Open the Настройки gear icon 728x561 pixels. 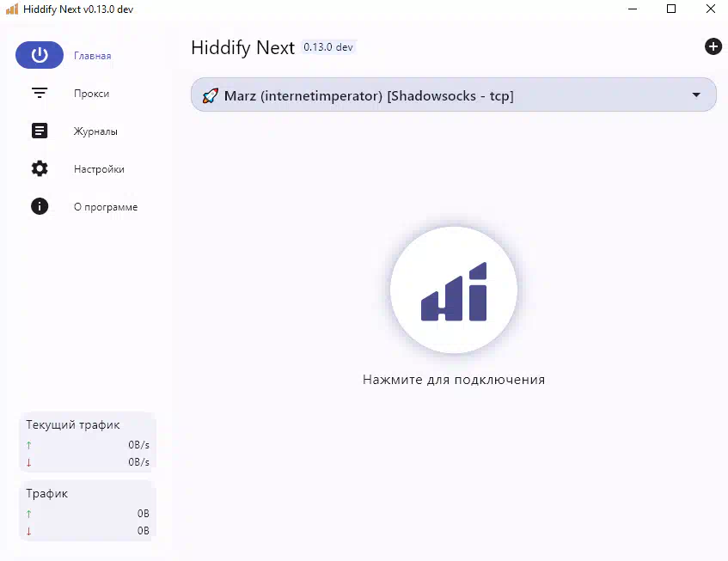pyautogui.click(x=40, y=168)
